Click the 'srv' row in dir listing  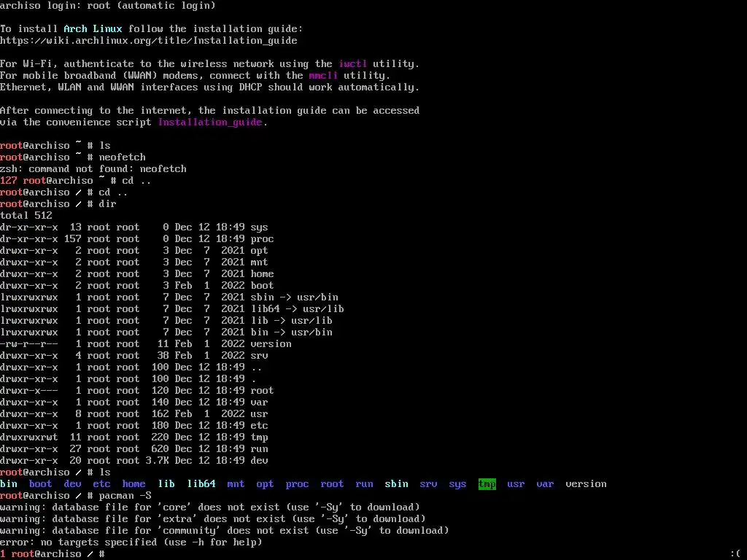pos(134,355)
